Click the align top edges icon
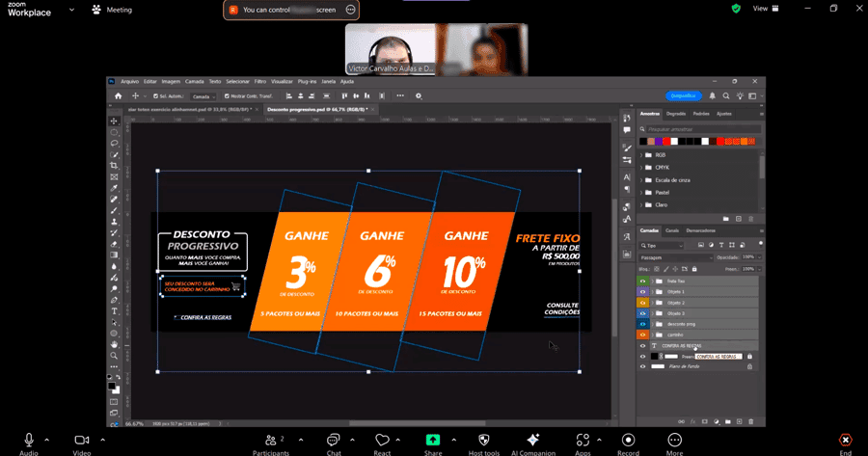 tap(343, 95)
